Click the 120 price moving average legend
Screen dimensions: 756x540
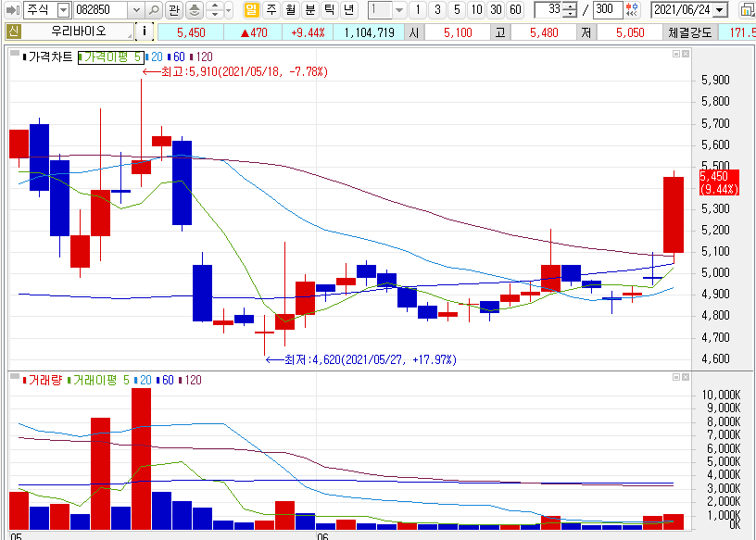(202, 57)
